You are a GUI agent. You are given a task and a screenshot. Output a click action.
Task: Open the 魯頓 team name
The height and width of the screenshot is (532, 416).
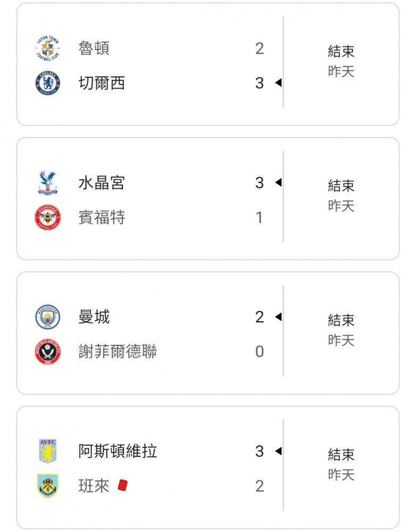pos(94,48)
